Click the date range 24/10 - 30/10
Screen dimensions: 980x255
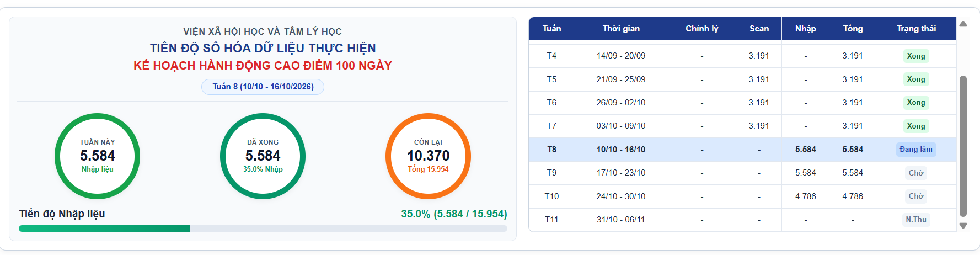(x=621, y=196)
